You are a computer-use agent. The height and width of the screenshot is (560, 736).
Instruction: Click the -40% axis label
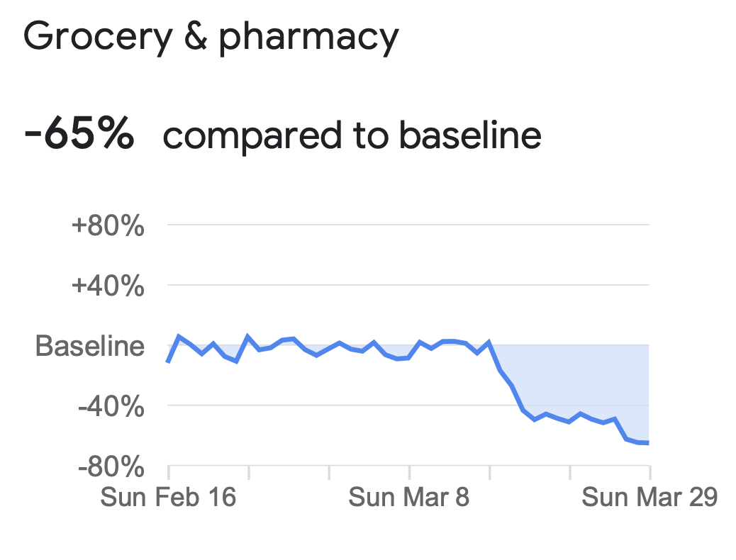[111, 406]
